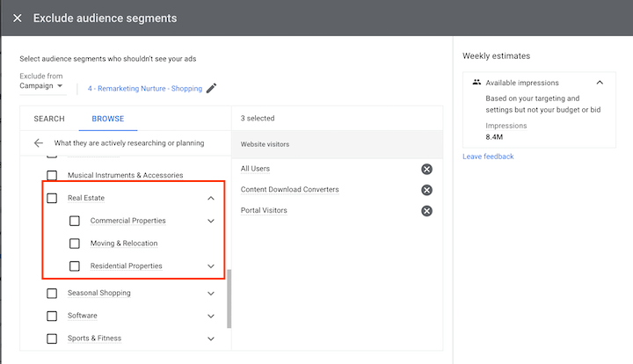Go back using the left arrow icon
Viewport: 633px width, 364px height.
(38, 142)
